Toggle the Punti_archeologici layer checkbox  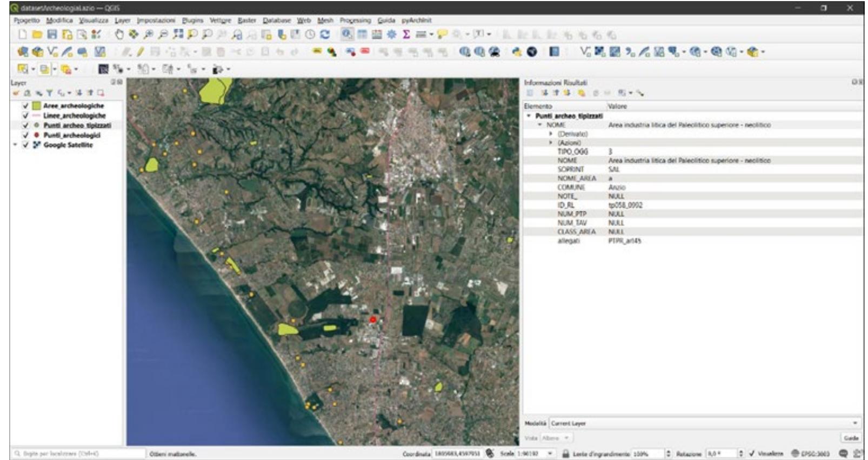(x=25, y=135)
